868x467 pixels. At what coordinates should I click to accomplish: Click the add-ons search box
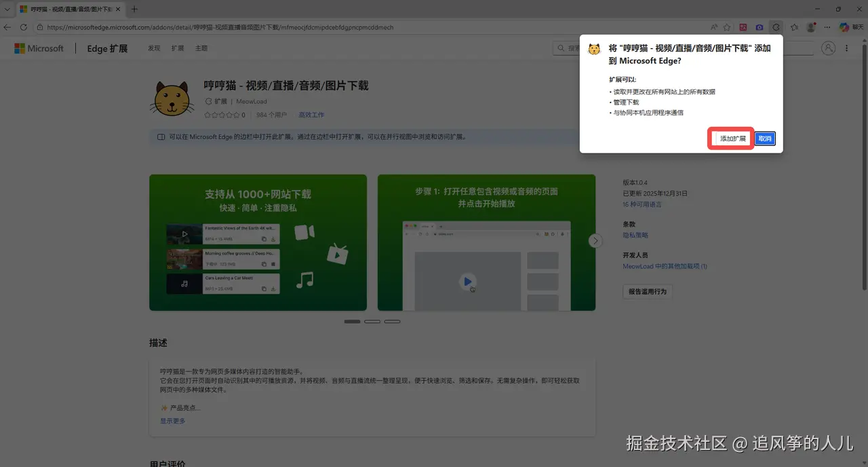click(683, 48)
